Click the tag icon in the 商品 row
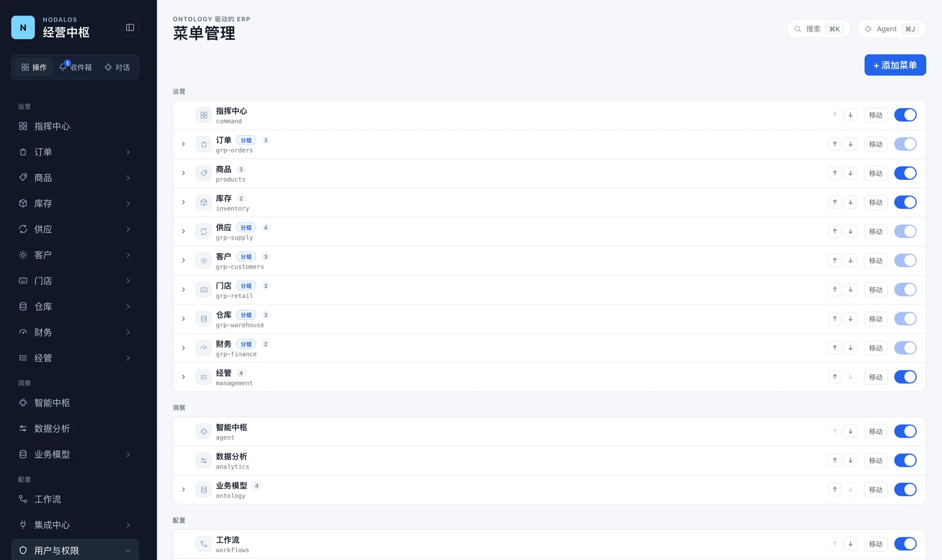942x560 pixels. [x=204, y=173]
